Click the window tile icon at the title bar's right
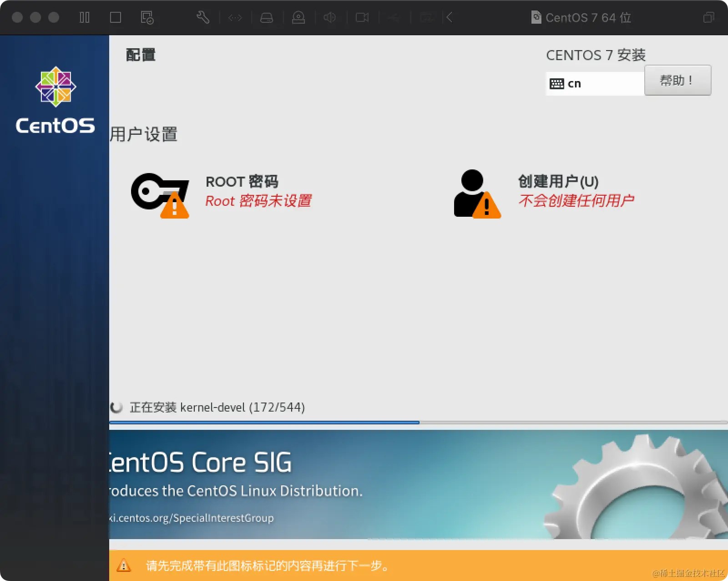 [x=709, y=18]
